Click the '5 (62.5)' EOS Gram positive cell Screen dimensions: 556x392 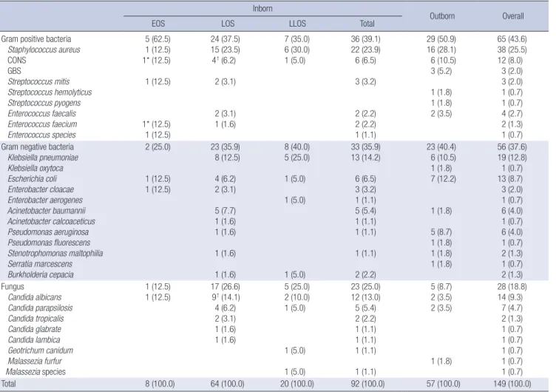point(157,39)
